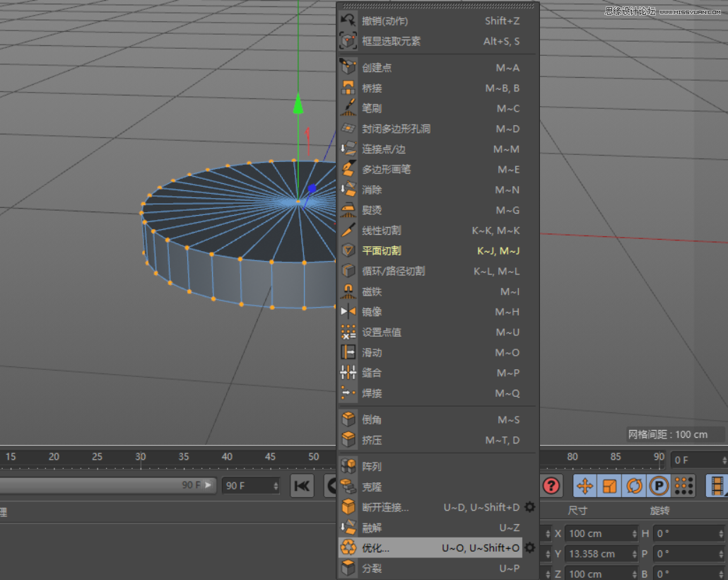Click frame 50 on the timeline ruler
The height and width of the screenshot is (580, 728).
click(313, 456)
